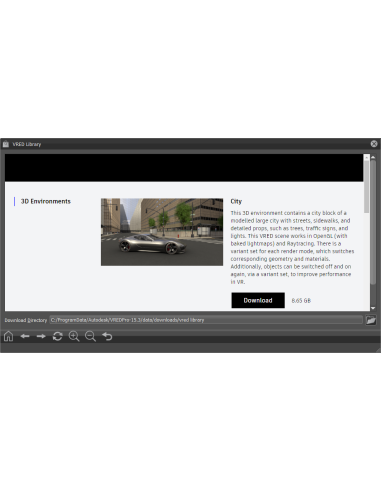Click the 8.65 GB file size
This screenshot has height=492, width=381.
coord(301,301)
